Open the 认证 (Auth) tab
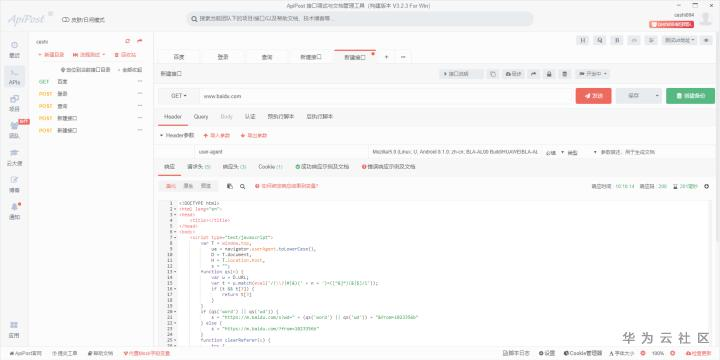This screenshot has height=360, width=720. (250, 117)
